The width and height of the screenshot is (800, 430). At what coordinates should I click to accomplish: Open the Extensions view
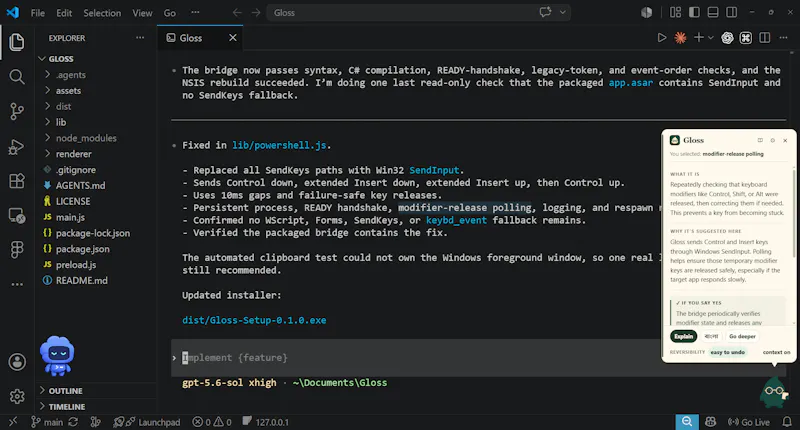tap(16, 181)
